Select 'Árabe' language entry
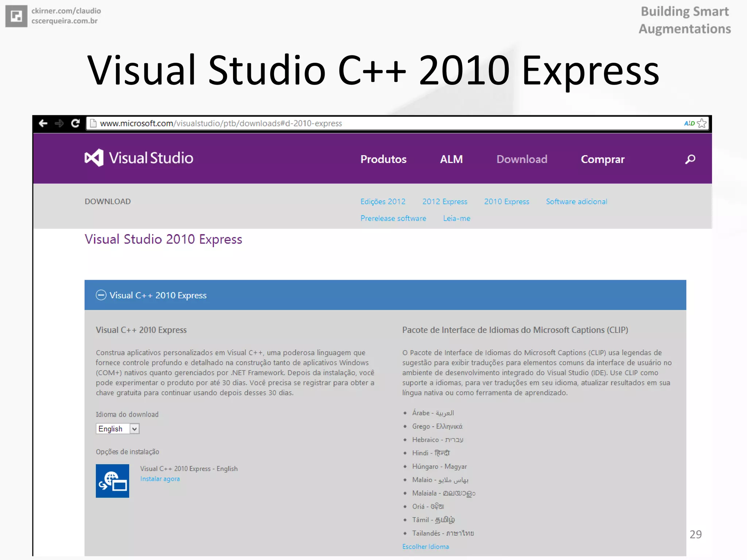Screen dimensions: 747x560 [433, 413]
